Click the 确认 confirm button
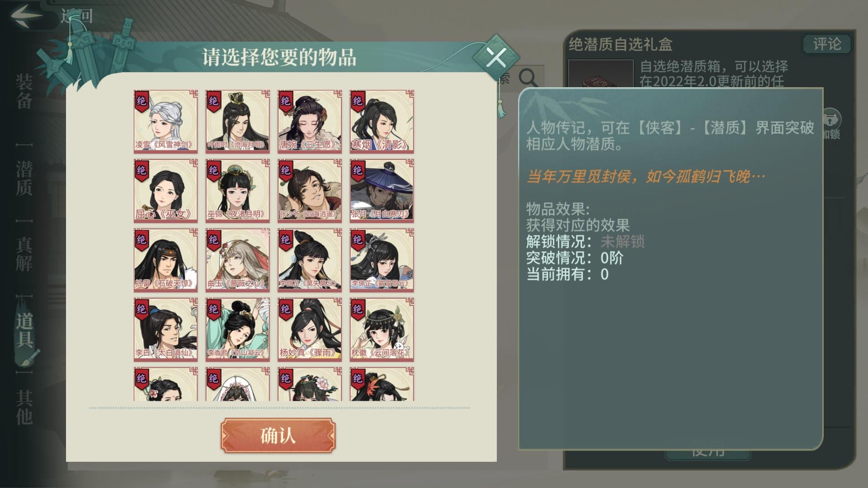The image size is (868, 488). 278,436
